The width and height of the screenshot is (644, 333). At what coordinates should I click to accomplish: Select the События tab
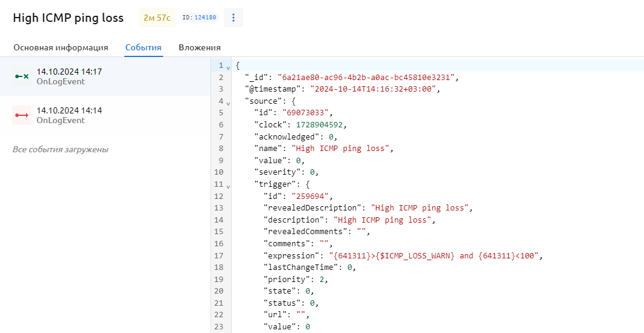[143, 47]
